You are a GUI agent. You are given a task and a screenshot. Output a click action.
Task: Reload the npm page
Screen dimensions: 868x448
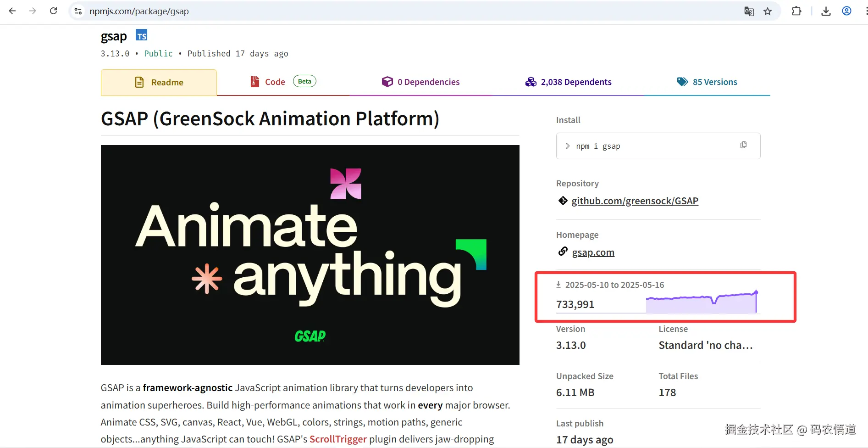pos(54,11)
